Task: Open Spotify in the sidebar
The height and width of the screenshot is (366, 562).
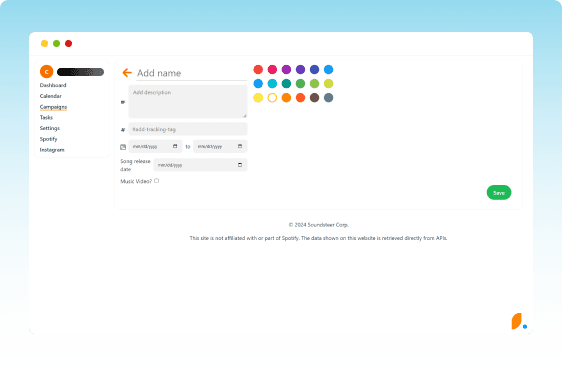Action: click(x=48, y=139)
